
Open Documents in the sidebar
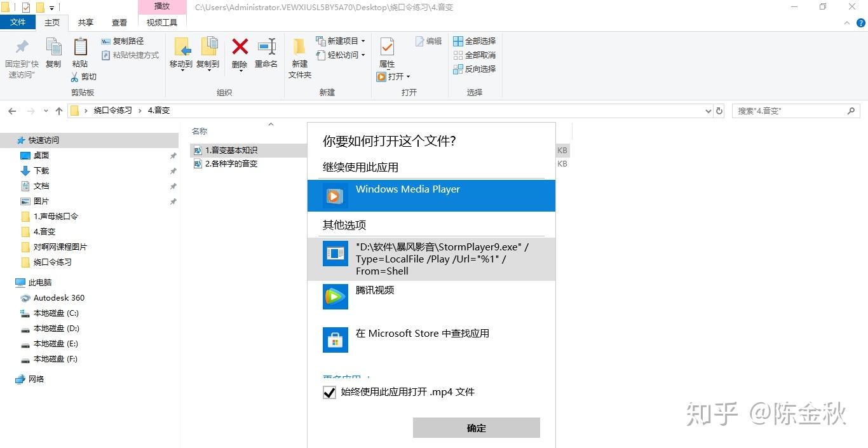coord(41,186)
